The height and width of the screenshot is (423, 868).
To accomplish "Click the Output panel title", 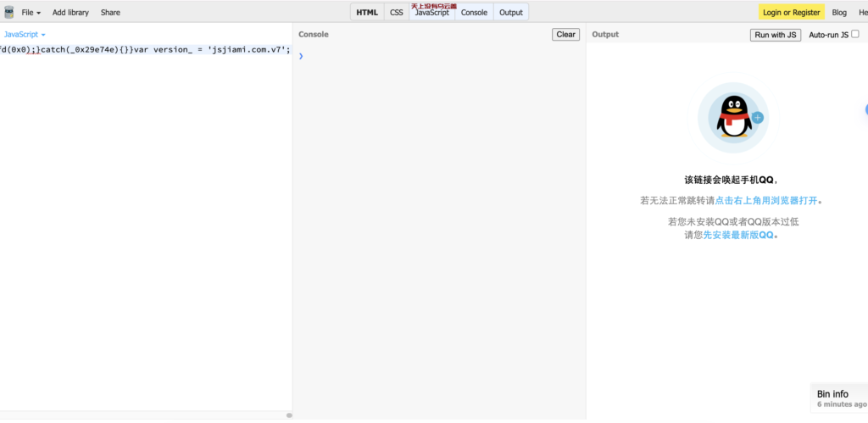I will click(x=605, y=34).
